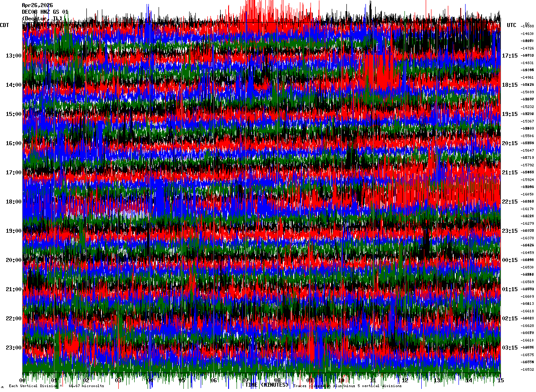536x392 pixels.
Task: Click minute 00 on the bottom axis
Action: (x=23, y=380)
